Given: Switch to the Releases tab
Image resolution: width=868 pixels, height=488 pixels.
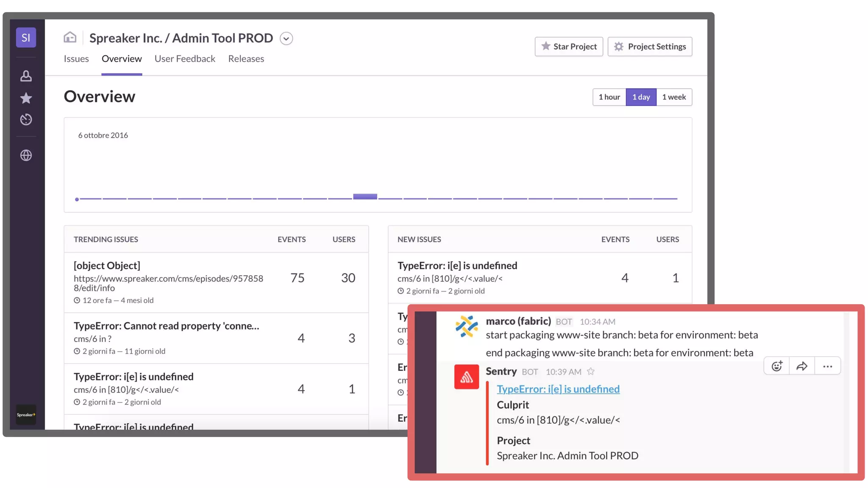Looking at the screenshot, I should pyautogui.click(x=246, y=59).
